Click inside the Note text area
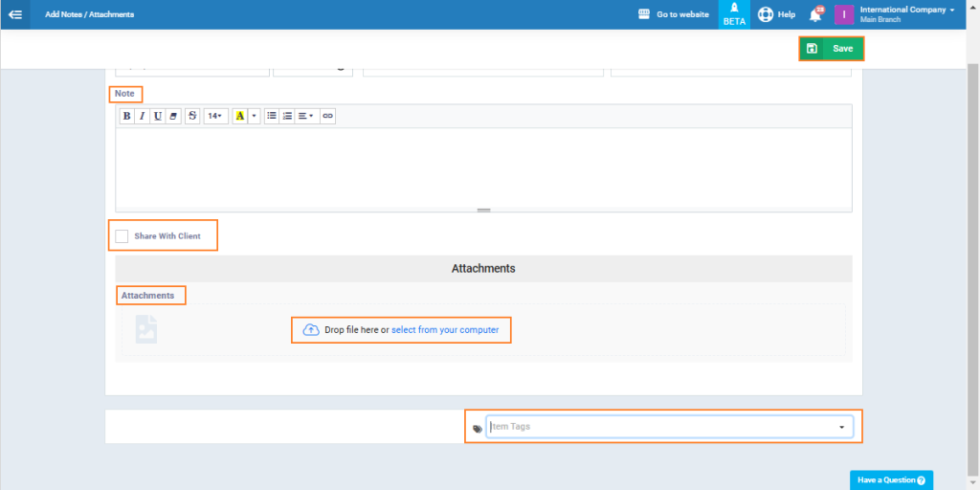 coord(483,167)
